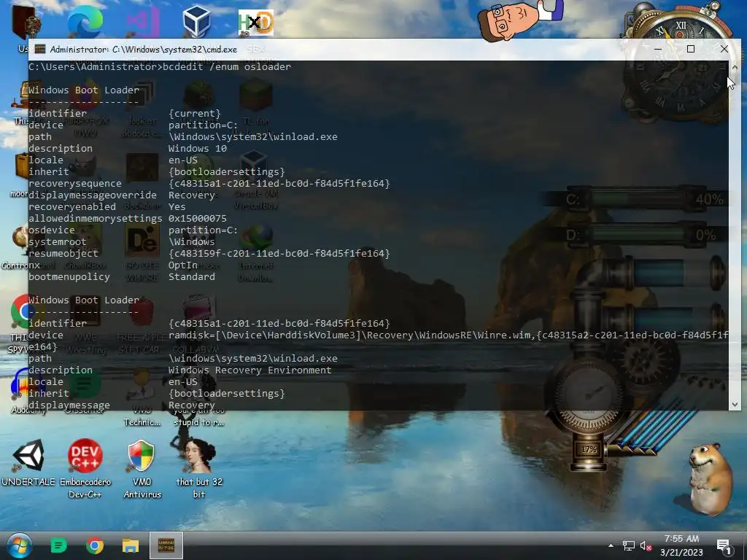Click the Windows Start orb

20,545
